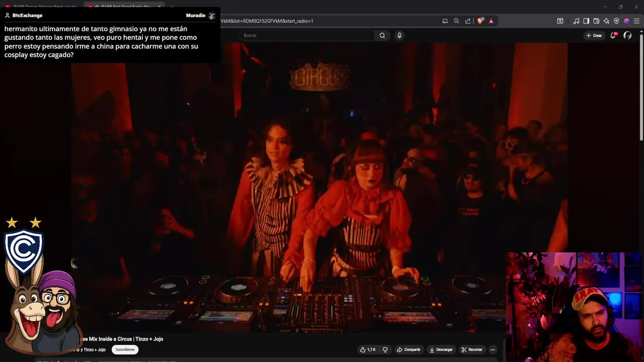The width and height of the screenshot is (644, 362).
Task: Click the browser profile avatar icon
Action: click(x=626, y=21)
